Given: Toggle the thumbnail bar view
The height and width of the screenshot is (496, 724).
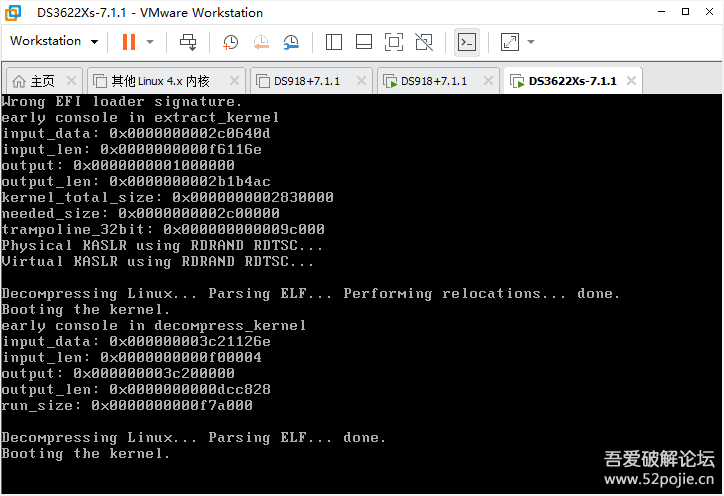Looking at the screenshot, I should (x=364, y=42).
